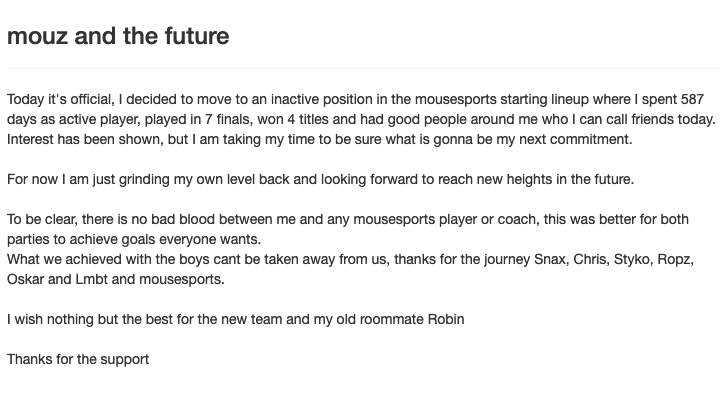Click the line starting 'To be clear'
727x393 pixels.
click(348, 219)
